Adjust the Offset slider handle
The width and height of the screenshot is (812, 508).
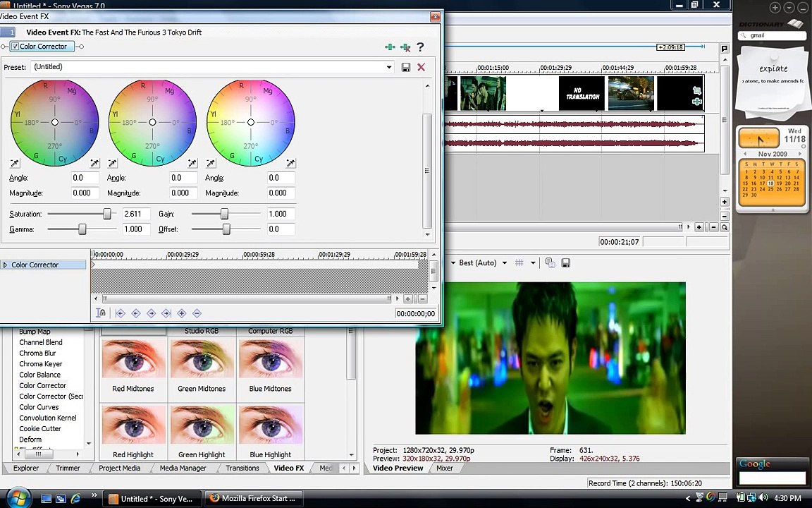pos(226,229)
